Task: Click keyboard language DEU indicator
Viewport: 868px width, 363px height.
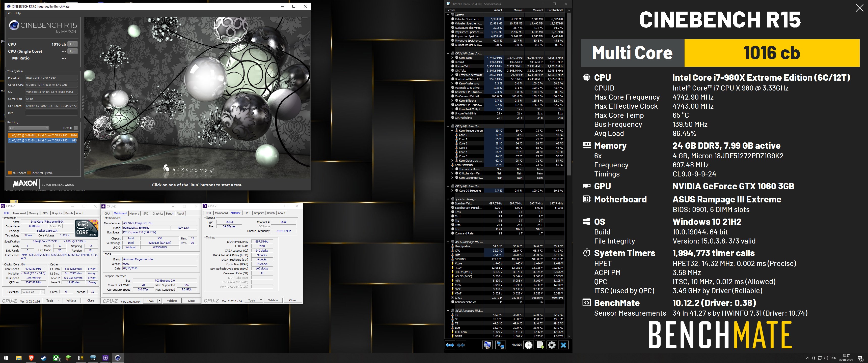Action: point(833,358)
